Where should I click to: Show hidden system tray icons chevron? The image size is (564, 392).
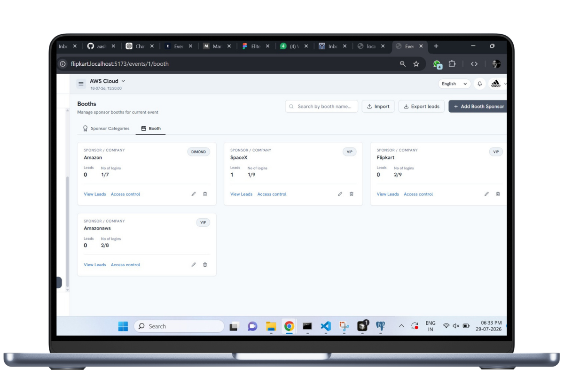point(401,326)
